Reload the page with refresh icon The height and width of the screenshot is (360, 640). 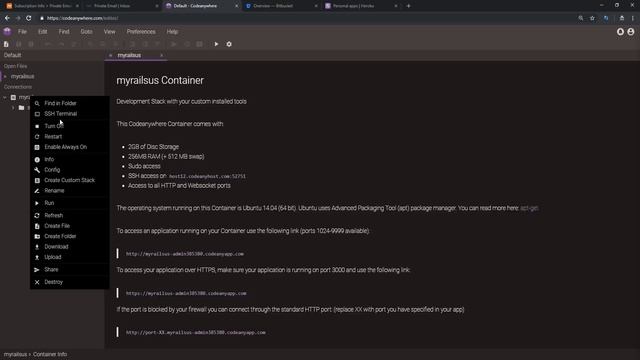tap(29, 18)
